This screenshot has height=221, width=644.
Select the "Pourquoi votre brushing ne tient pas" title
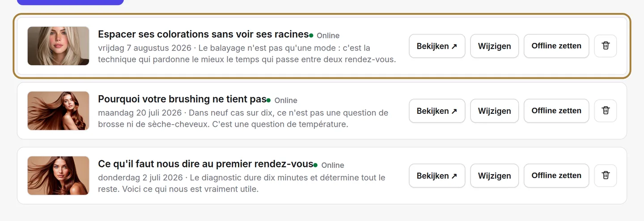182,99
